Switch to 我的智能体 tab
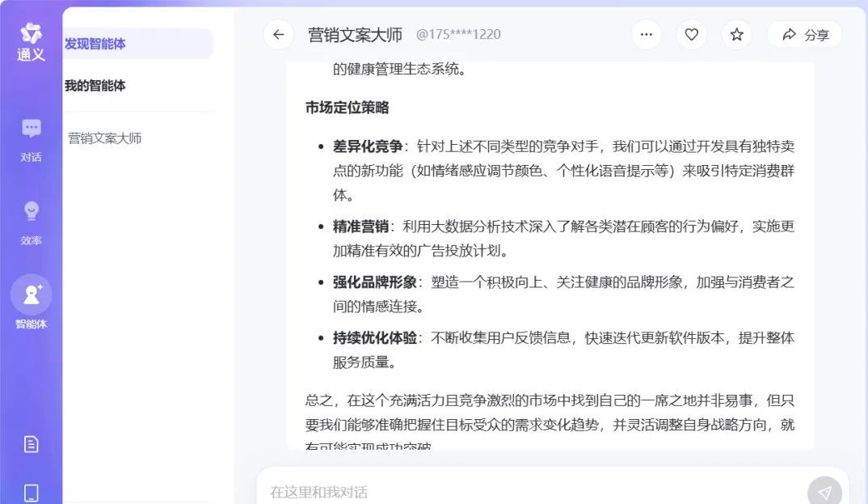Screen dimensions: 868x504 click(95, 86)
